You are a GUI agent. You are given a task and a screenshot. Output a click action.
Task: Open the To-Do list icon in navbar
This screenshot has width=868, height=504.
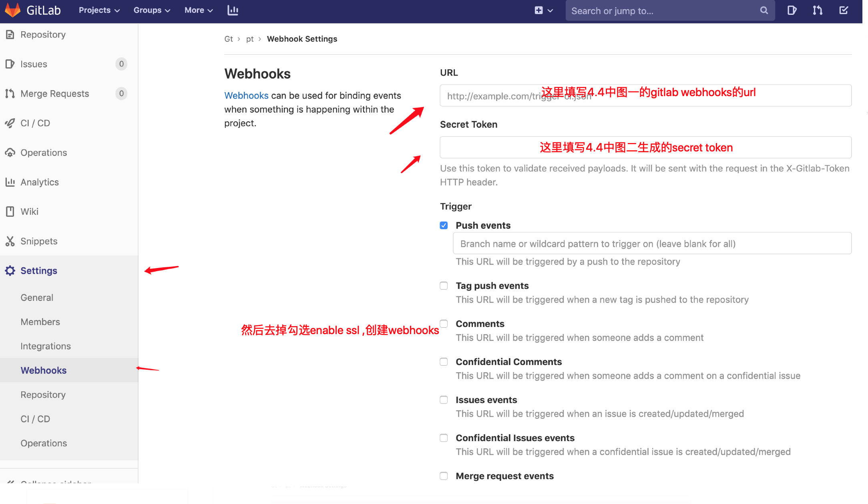[x=844, y=10]
